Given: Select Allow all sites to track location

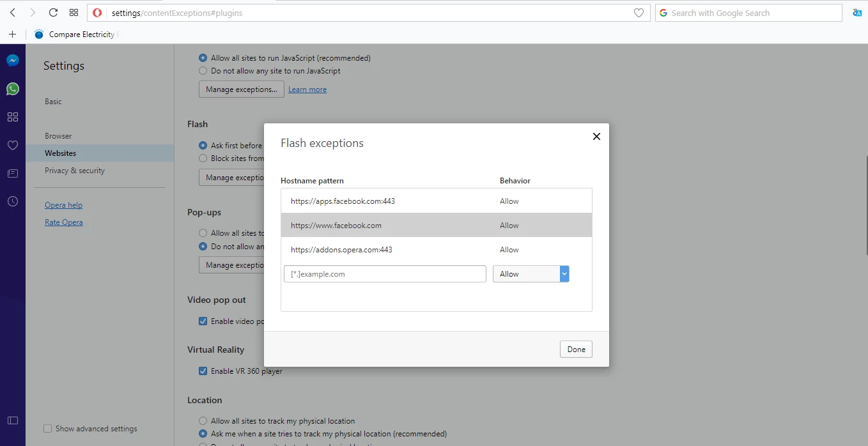Looking at the screenshot, I should (203, 421).
